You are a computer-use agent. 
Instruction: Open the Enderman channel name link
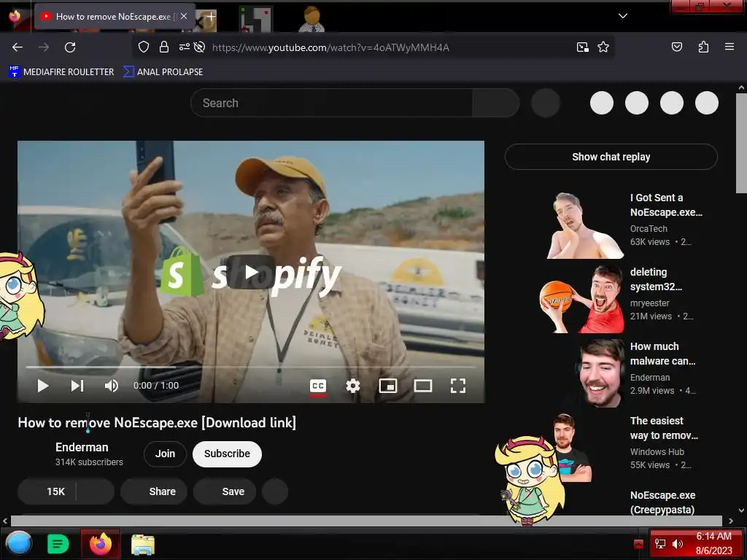[82, 447]
